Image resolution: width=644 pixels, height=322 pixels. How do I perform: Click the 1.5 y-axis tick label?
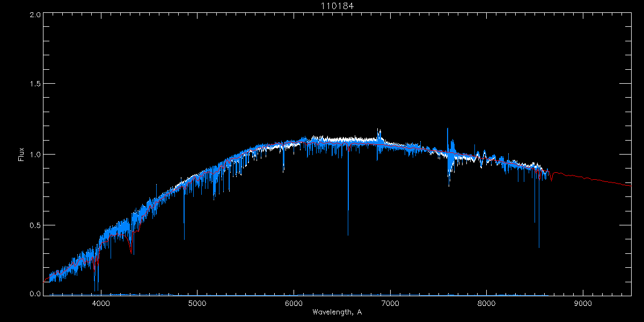35,84
